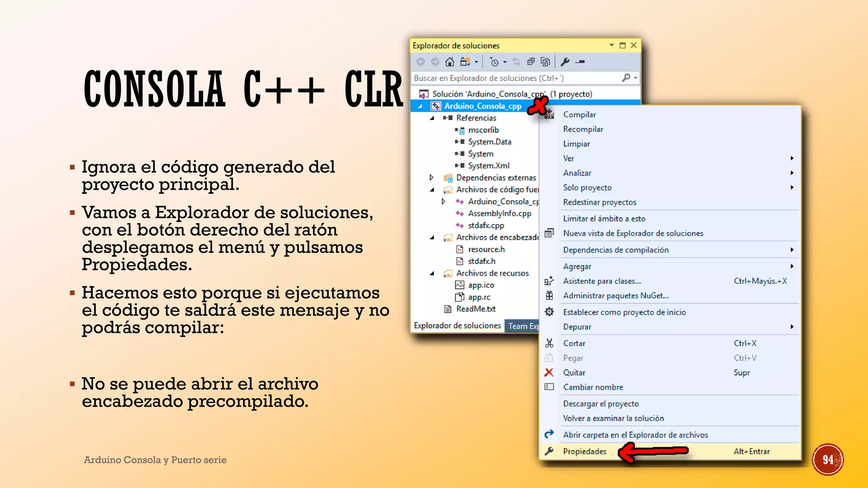This screenshot has width=868, height=488.
Task: Choose Volver a examinar la solución
Action: coord(613,418)
